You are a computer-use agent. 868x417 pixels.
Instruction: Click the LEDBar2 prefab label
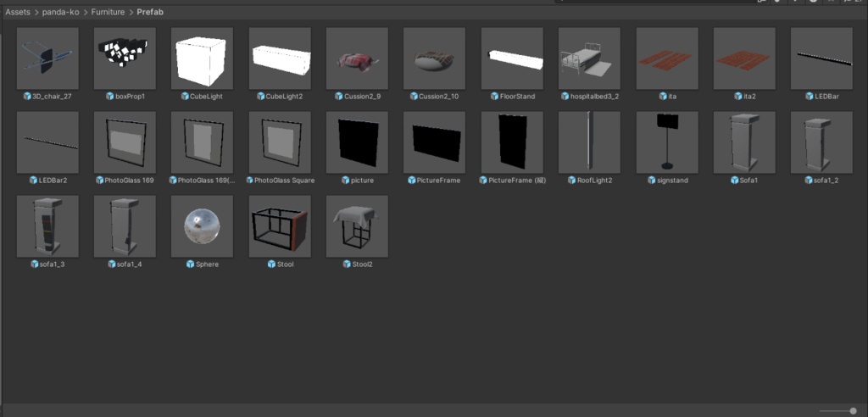pyautogui.click(x=53, y=180)
